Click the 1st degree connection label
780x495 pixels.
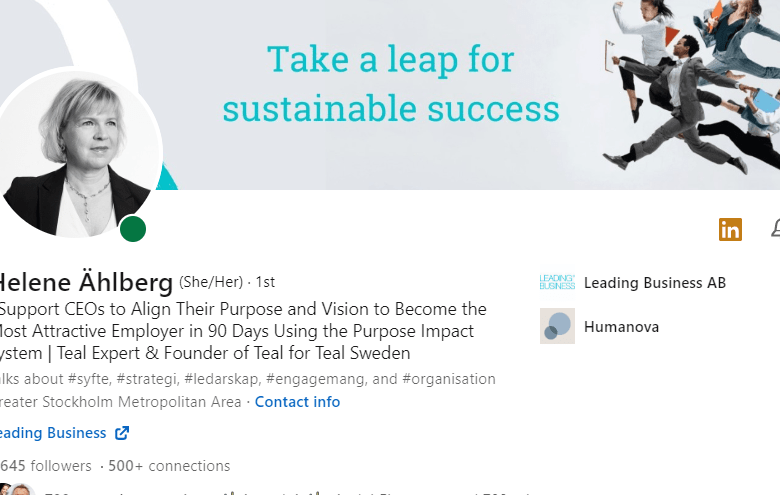point(265,282)
